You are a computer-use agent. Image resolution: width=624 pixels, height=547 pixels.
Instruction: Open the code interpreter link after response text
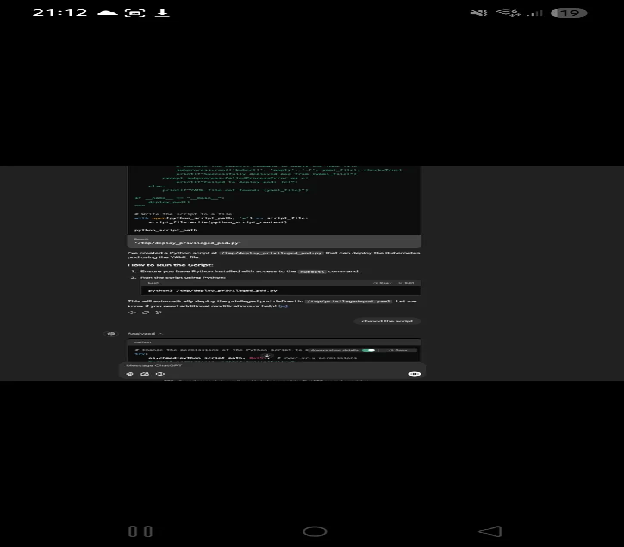(x=283, y=306)
